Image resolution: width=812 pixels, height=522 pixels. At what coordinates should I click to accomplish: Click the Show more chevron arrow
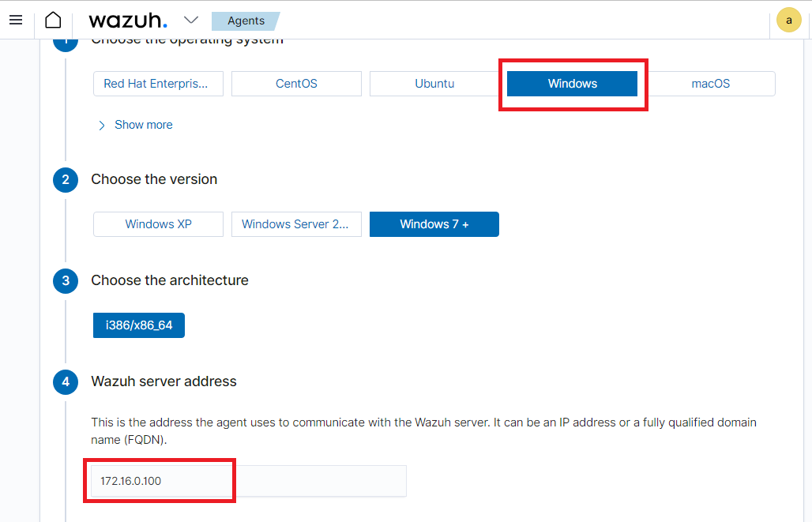click(101, 126)
